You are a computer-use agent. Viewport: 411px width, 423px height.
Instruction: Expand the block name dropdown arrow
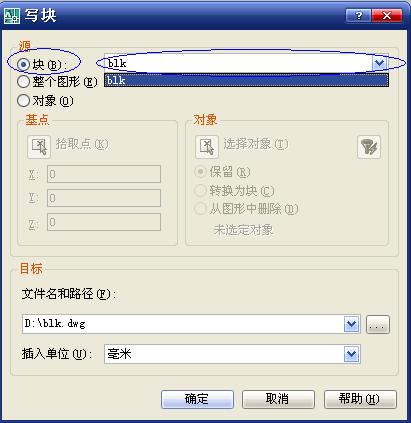pos(379,63)
